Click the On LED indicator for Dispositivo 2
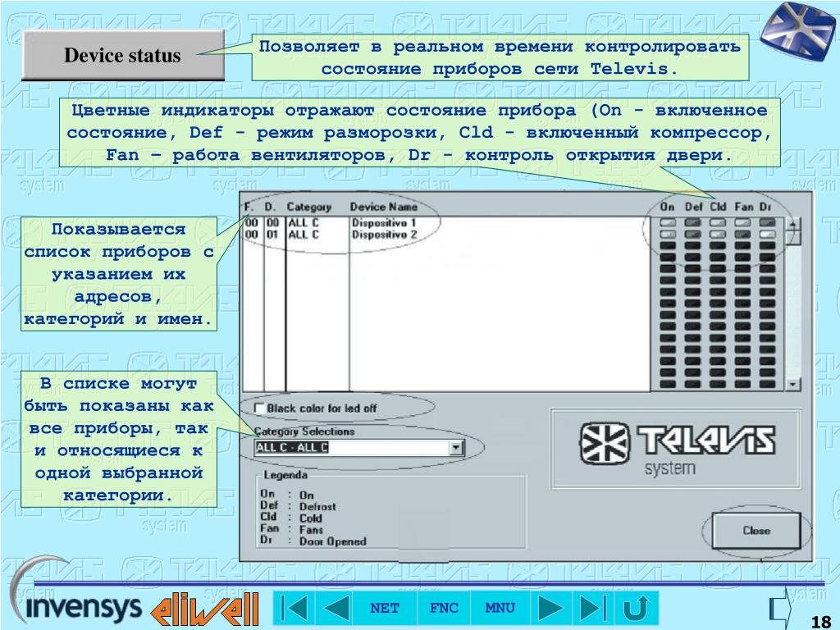This screenshot has width=840, height=630. [x=668, y=234]
